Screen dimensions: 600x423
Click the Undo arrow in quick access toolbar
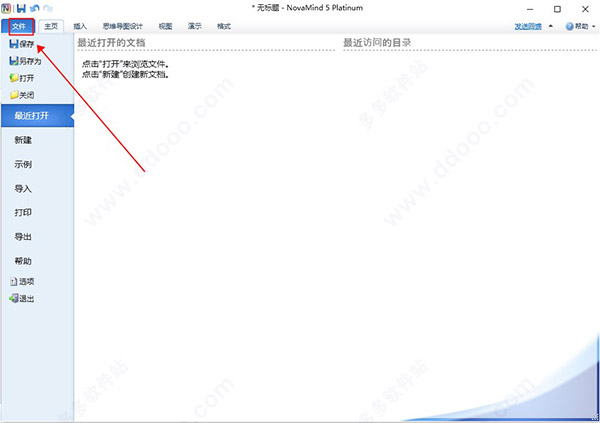tap(34, 8)
